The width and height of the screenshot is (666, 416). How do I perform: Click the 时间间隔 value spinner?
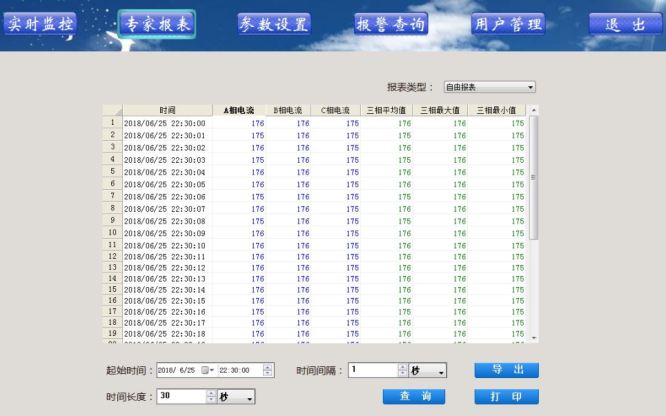pyautogui.click(x=402, y=370)
